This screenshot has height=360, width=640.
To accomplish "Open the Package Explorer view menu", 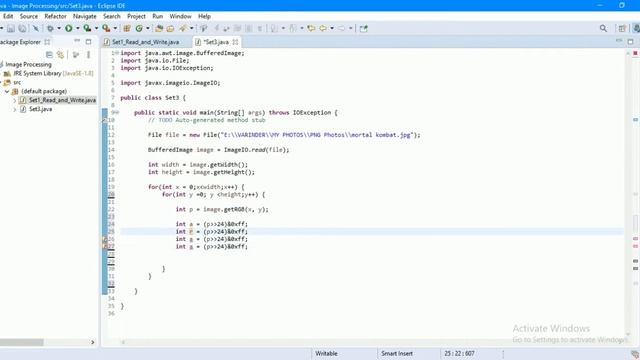I will pos(88,55).
